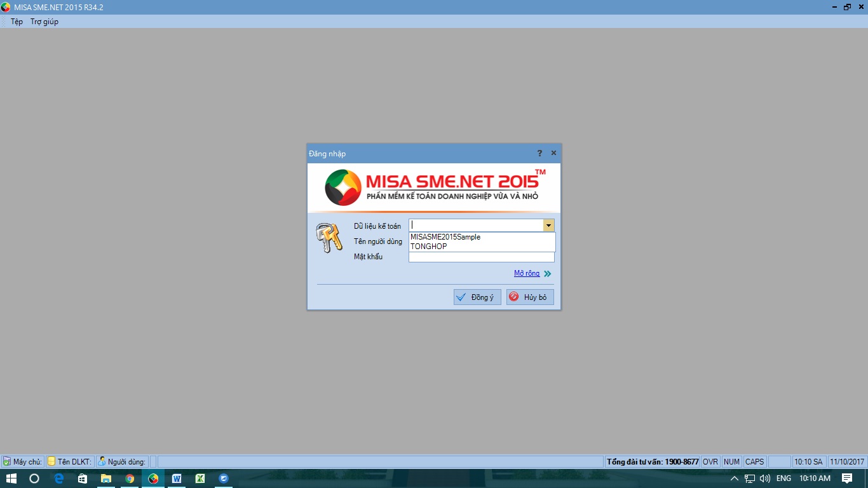Open Cortana search circle

[x=34, y=478]
